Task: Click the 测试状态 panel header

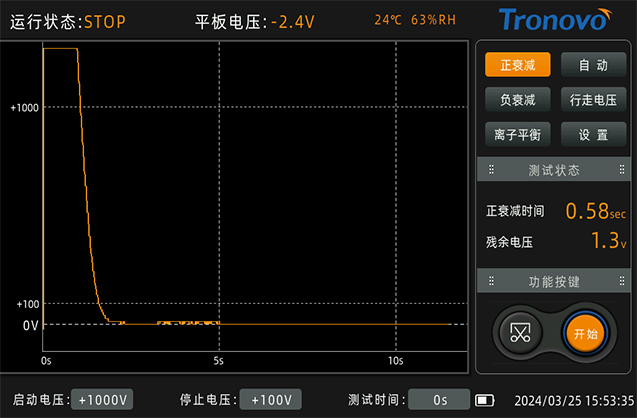Action: tap(554, 170)
